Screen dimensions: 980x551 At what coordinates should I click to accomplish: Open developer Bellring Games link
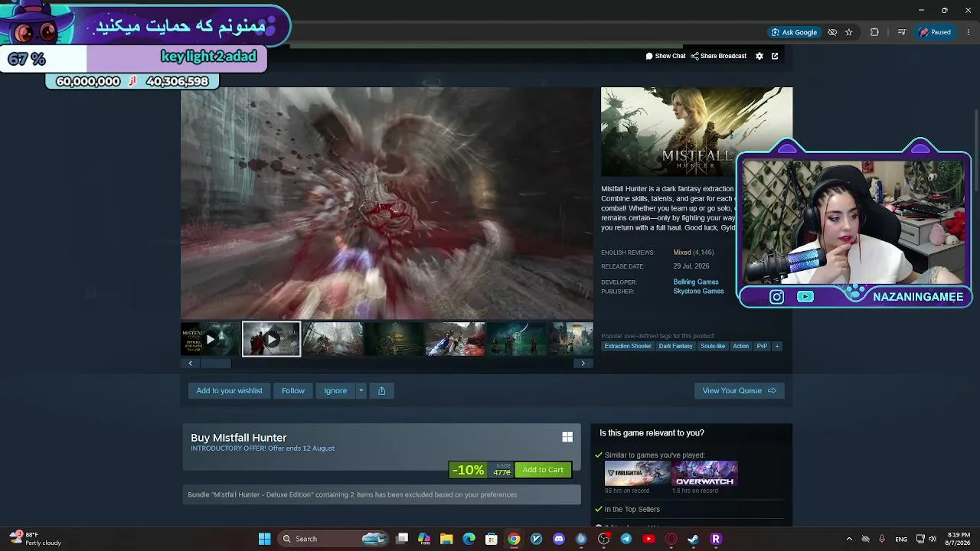(696, 282)
